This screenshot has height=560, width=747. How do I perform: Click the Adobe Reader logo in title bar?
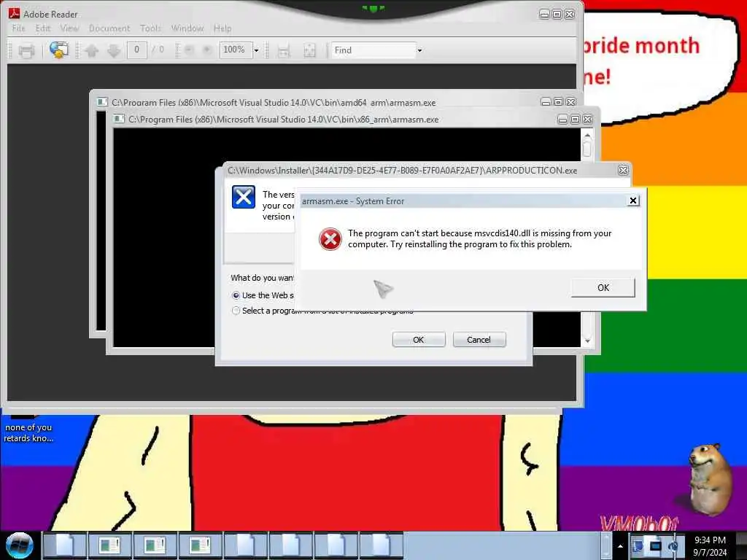click(x=14, y=14)
